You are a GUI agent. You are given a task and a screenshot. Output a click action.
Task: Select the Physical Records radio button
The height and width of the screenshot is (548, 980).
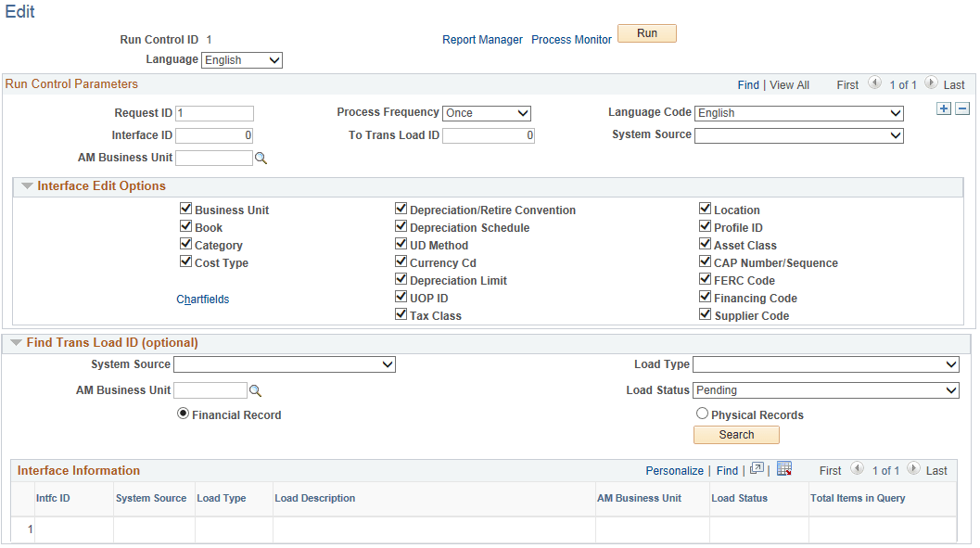[x=702, y=414]
